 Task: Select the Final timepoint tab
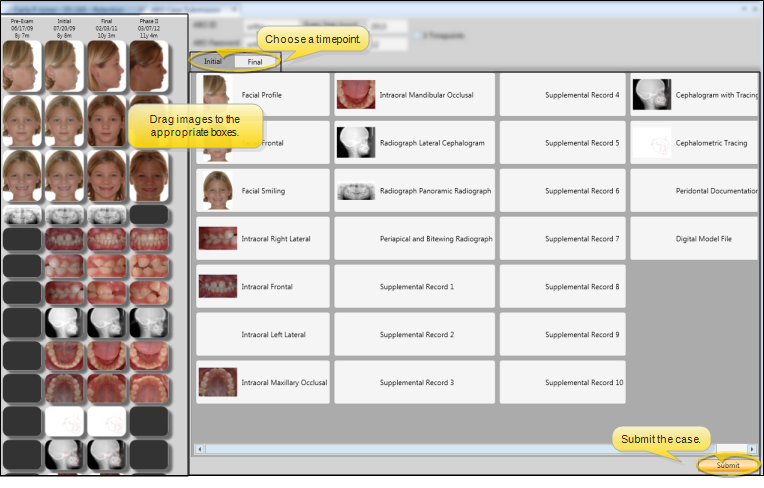(x=255, y=62)
